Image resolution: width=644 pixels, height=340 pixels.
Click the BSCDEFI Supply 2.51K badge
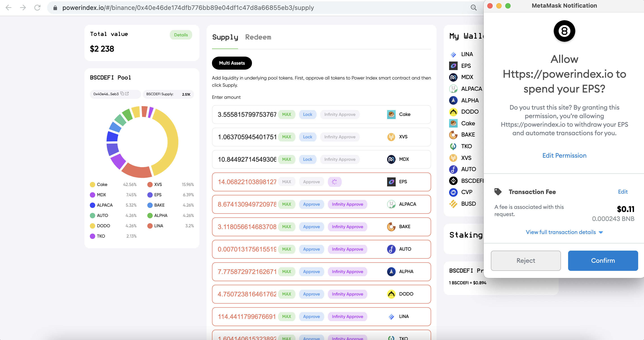168,94
